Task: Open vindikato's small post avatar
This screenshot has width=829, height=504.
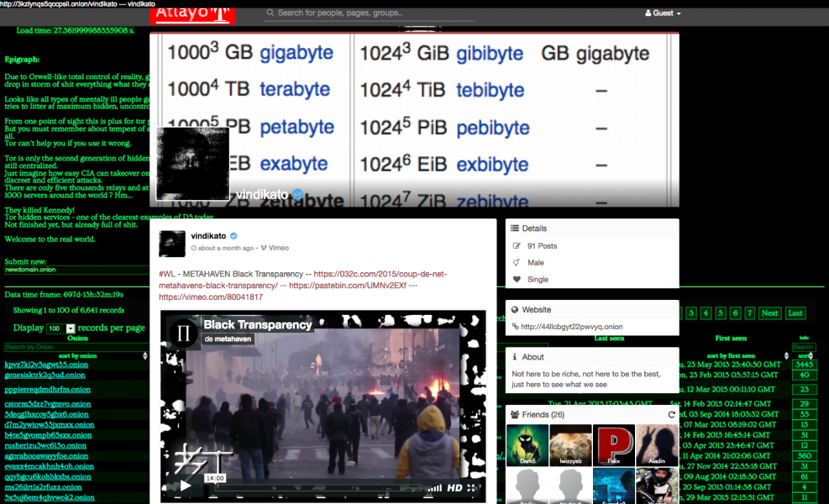Action: point(172,243)
